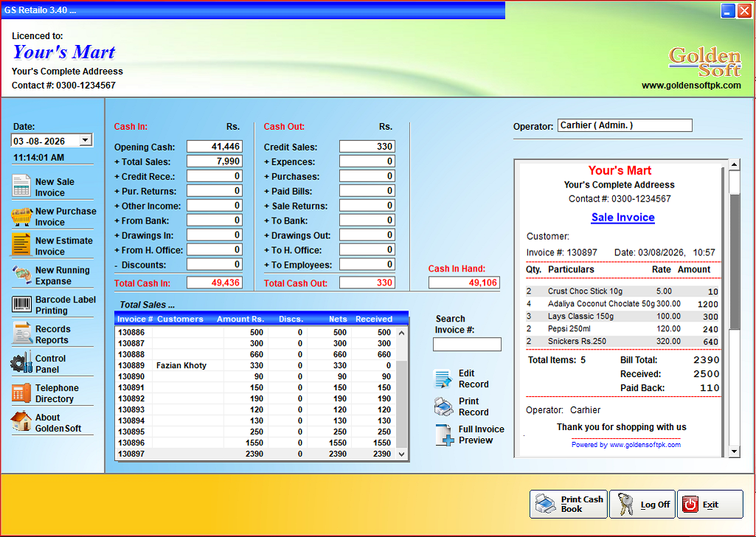Select the invoice 130896 row

(255, 443)
